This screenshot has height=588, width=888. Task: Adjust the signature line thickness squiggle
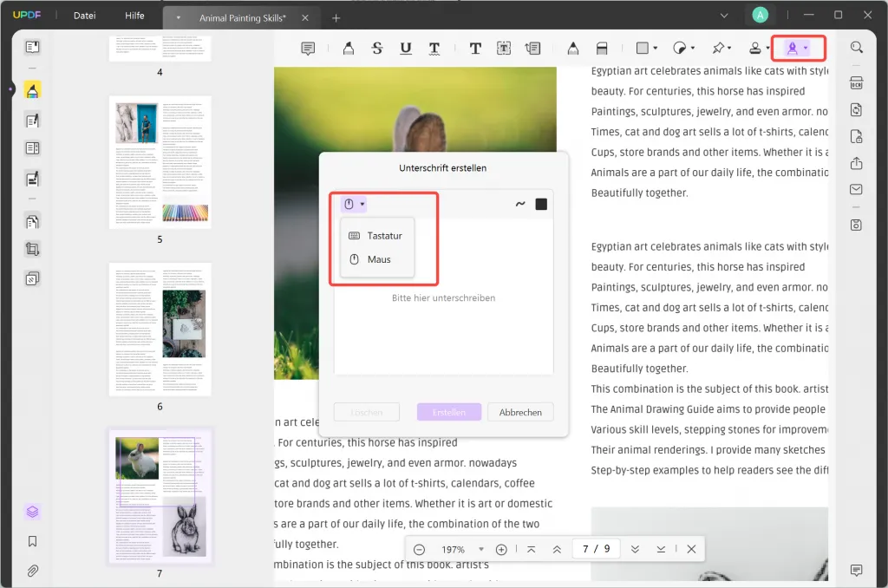point(520,204)
